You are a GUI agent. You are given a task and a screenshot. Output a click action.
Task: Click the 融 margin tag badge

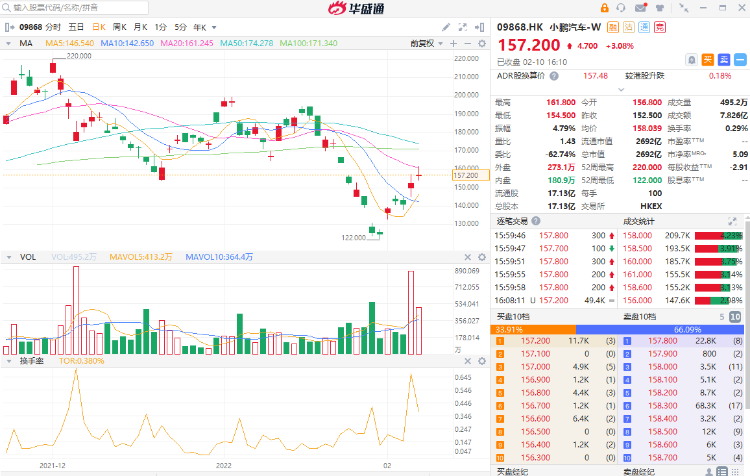coord(613,27)
